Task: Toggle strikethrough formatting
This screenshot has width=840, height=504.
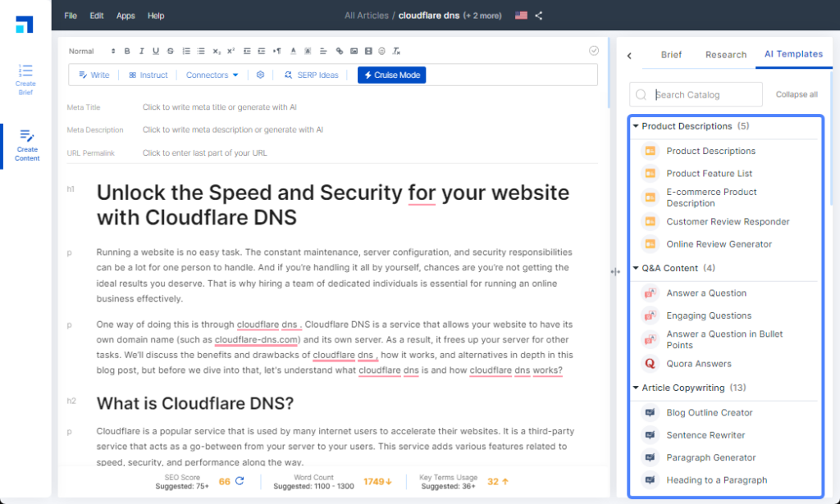Action: 171,52
